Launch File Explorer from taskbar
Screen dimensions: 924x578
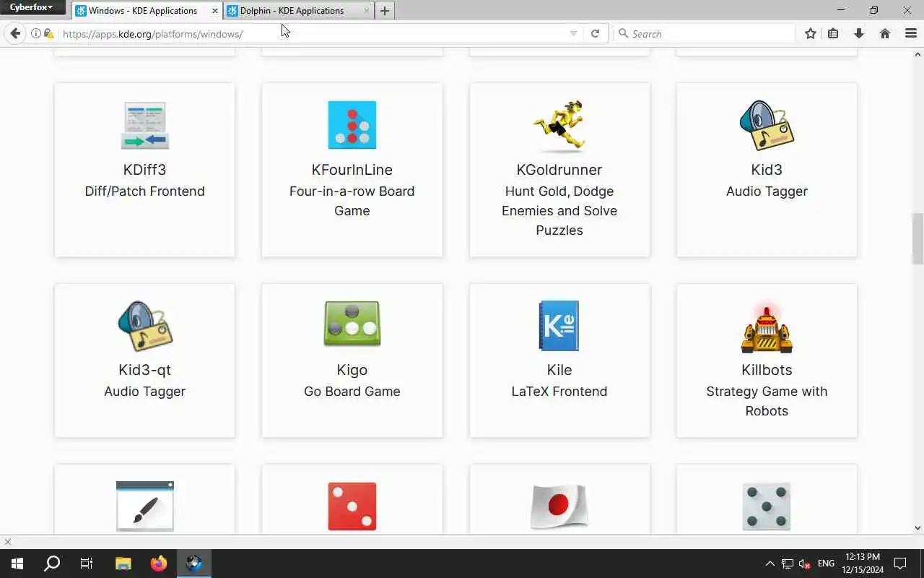tap(123, 564)
